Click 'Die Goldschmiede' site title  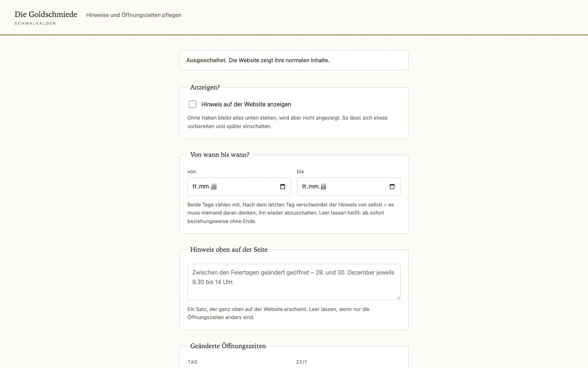(46, 14)
